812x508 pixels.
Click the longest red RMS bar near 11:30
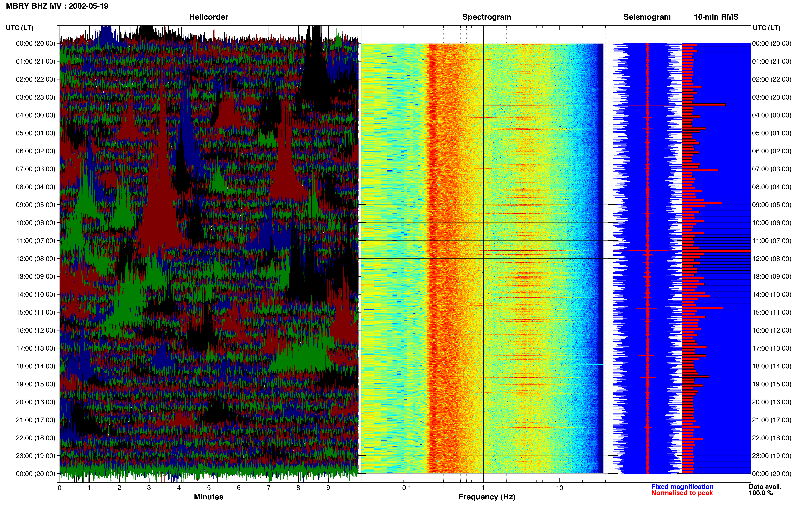717,251
